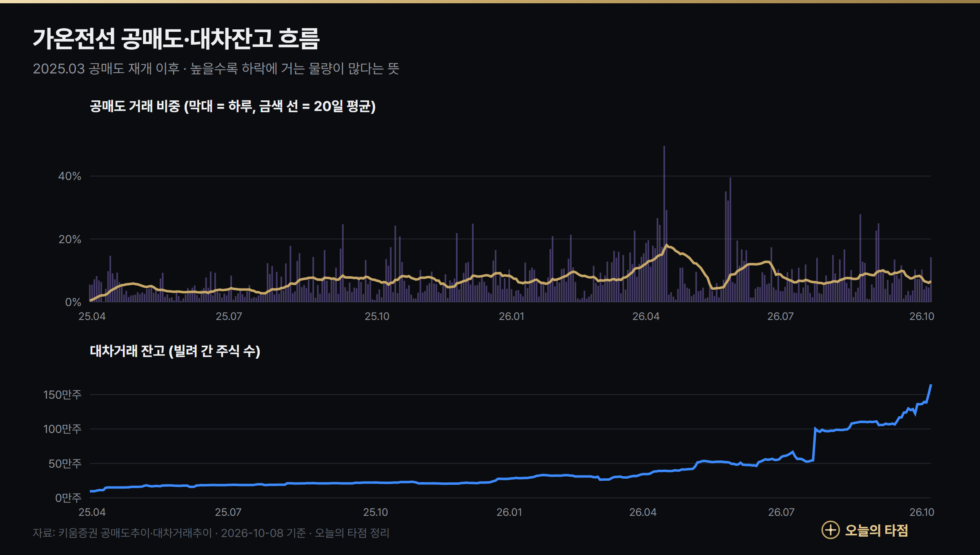Click the subtitle starting with 2025.03 공매도 재개 이후
980x555 pixels.
tap(216, 69)
